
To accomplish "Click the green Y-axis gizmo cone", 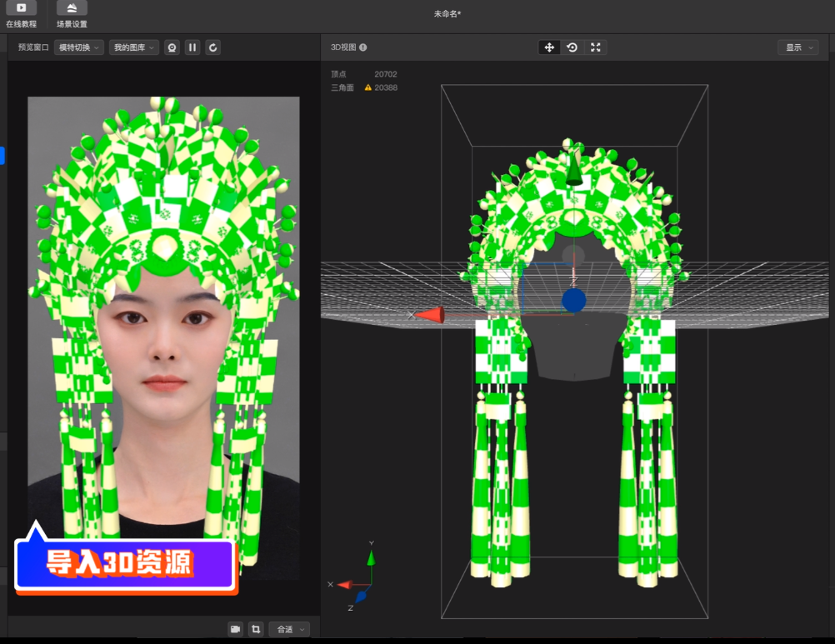I will pyautogui.click(x=573, y=167).
